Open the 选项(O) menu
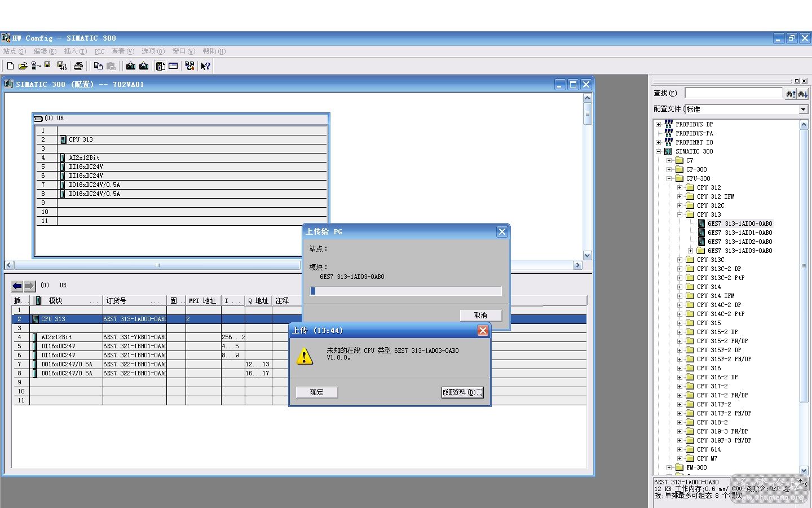This screenshot has width=812, height=508. pyautogui.click(x=153, y=51)
